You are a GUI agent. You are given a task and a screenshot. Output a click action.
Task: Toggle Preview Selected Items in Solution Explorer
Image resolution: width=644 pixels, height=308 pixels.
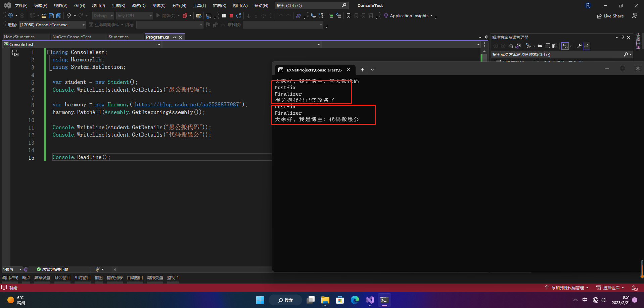point(587,46)
